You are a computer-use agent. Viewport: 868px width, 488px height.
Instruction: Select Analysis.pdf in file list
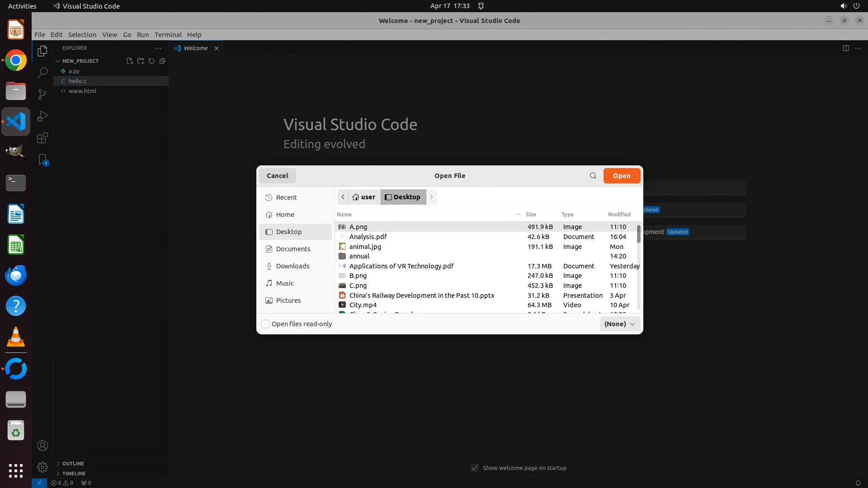tap(368, 237)
